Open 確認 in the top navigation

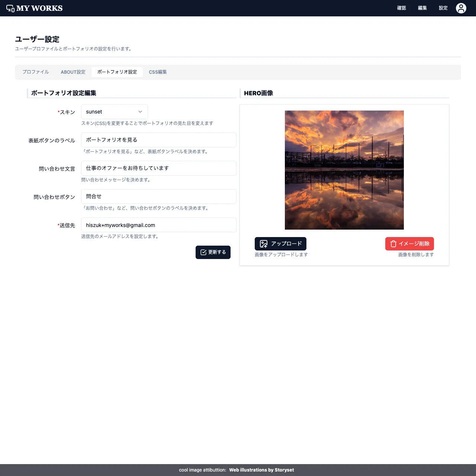402,8
